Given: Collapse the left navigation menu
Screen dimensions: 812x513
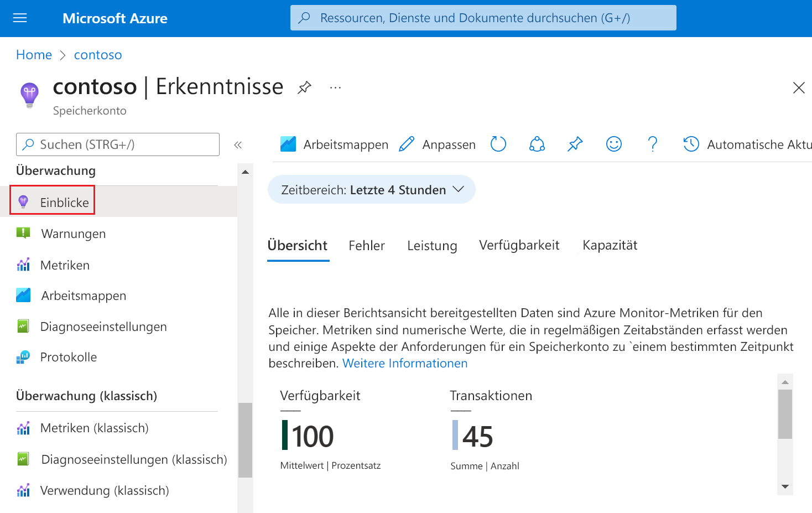Looking at the screenshot, I should (238, 145).
